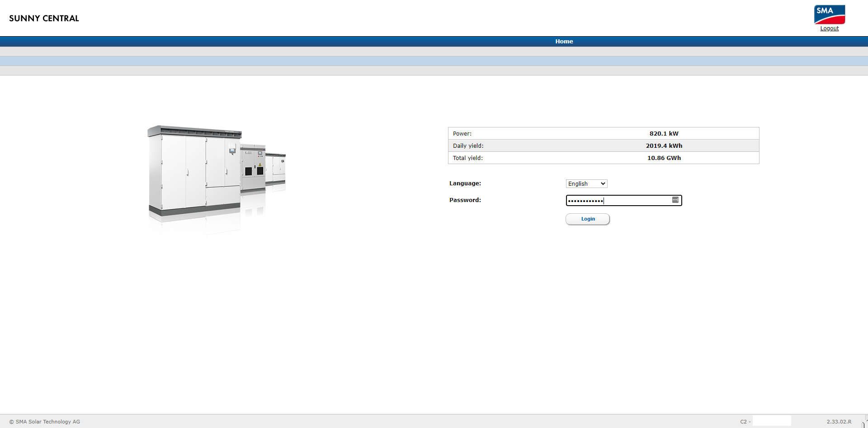Select the Daily yield value 2019.4 kWh
The image size is (868, 428).
(x=664, y=146)
